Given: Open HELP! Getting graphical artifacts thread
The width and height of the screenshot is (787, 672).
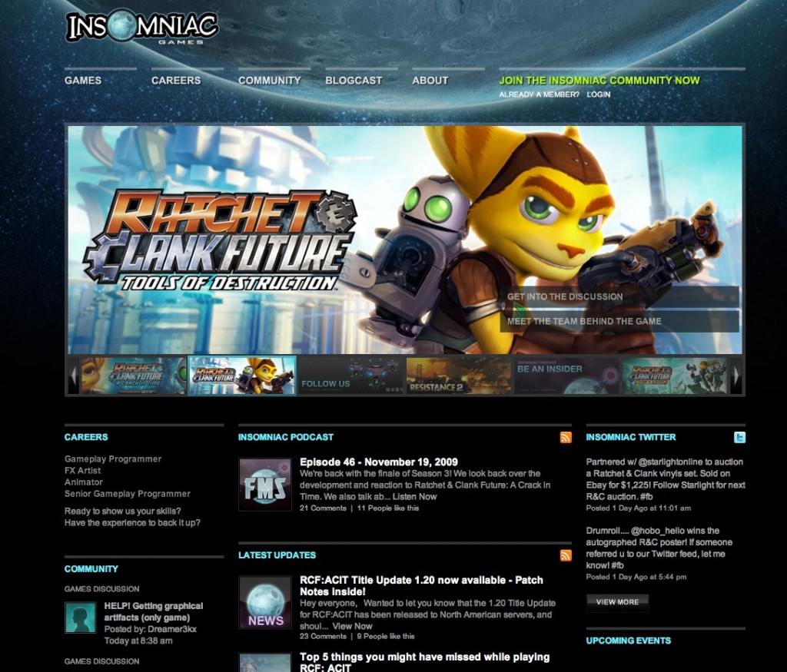Looking at the screenshot, I should click(x=154, y=612).
